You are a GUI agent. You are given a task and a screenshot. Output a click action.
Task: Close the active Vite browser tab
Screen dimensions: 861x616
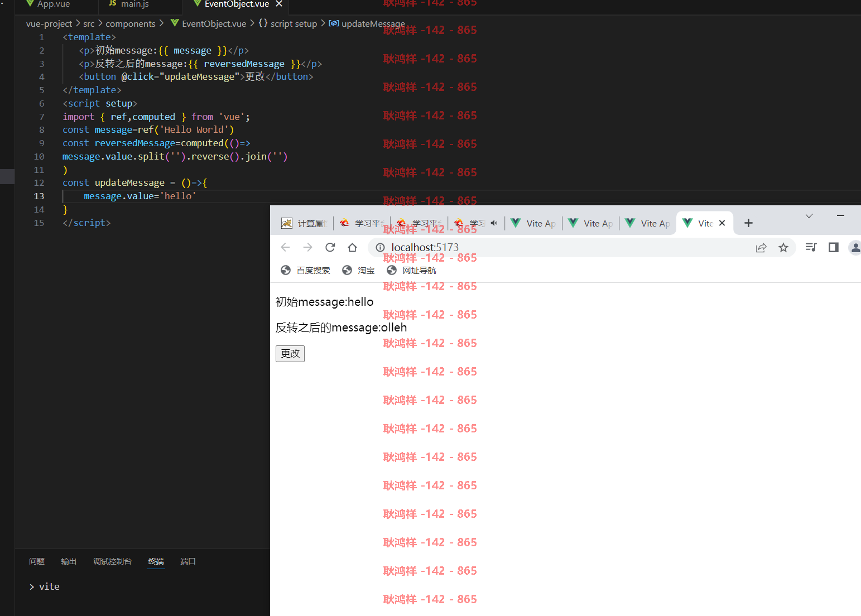click(x=722, y=223)
